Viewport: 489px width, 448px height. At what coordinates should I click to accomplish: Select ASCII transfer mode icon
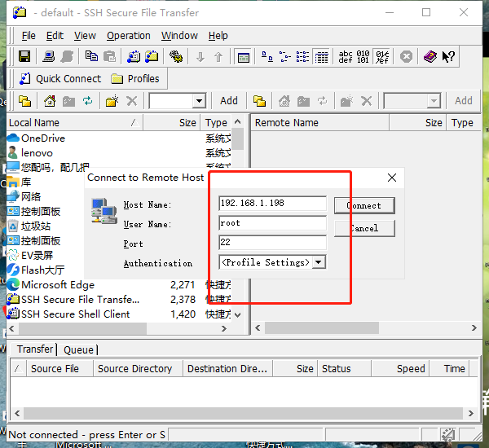click(346, 57)
